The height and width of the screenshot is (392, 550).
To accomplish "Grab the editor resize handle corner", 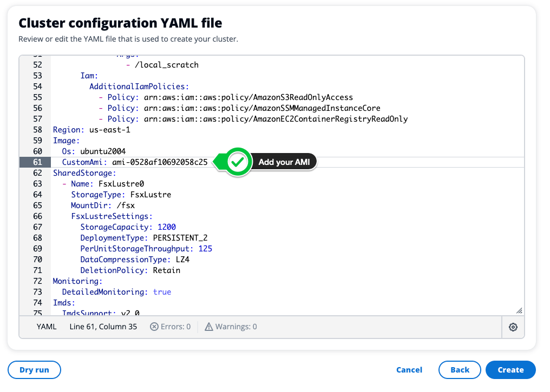I will click(x=519, y=310).
